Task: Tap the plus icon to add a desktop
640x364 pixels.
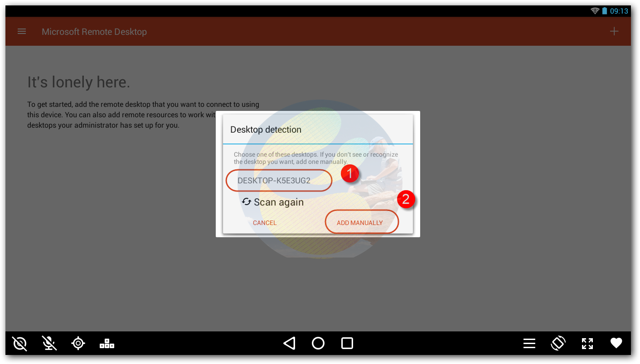Action: click(x=614, y=31)
